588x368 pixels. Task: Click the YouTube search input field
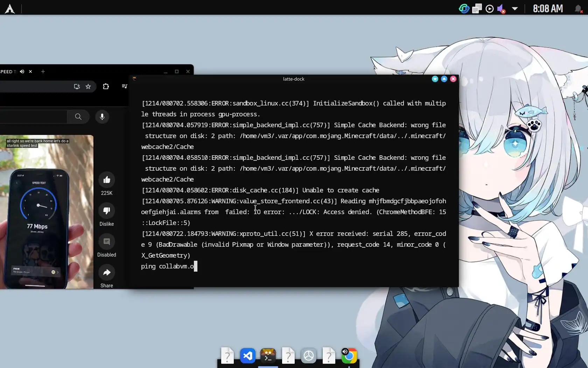[33, 117]
